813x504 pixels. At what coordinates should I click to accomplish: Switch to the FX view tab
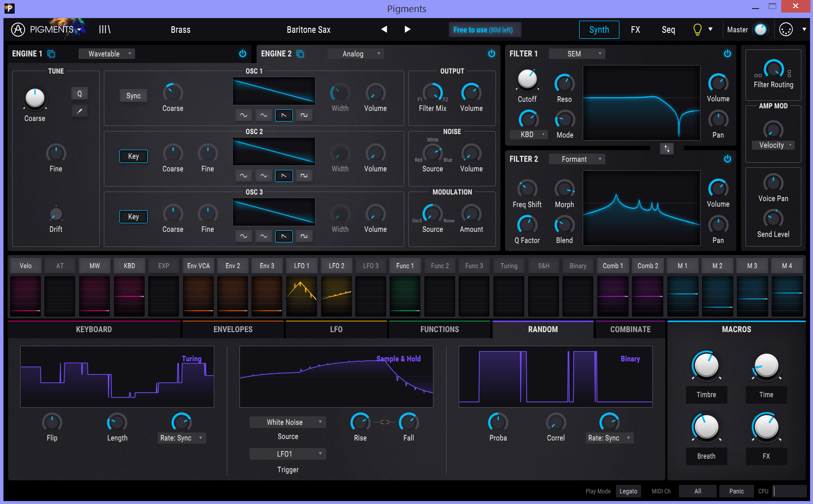pyautogui.click(x=636, y=30)
